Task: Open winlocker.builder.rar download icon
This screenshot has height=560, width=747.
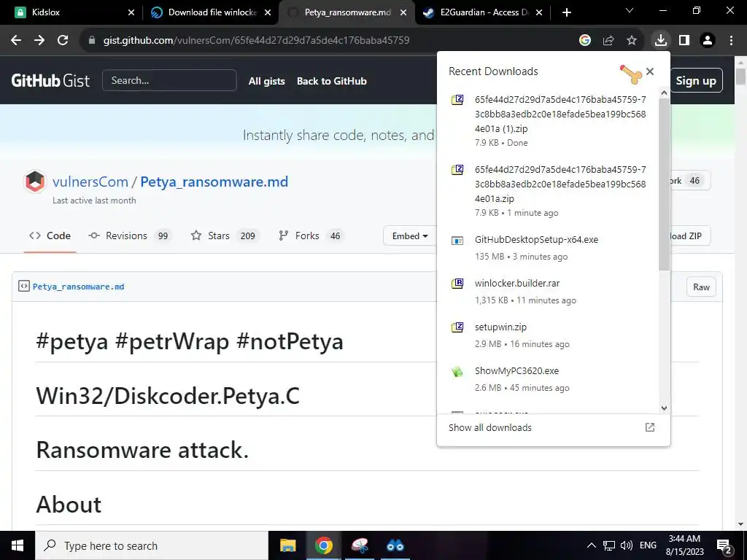Action: click(457, 284)
